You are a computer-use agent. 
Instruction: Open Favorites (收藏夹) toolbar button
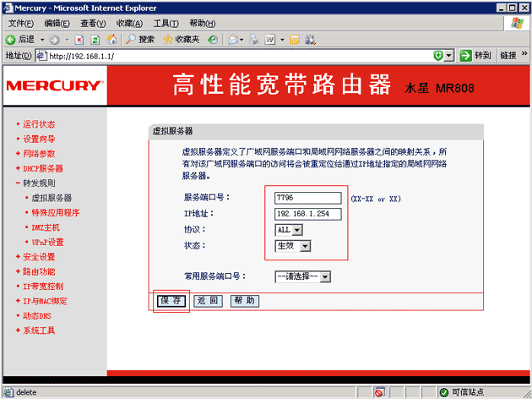[181, 40]
